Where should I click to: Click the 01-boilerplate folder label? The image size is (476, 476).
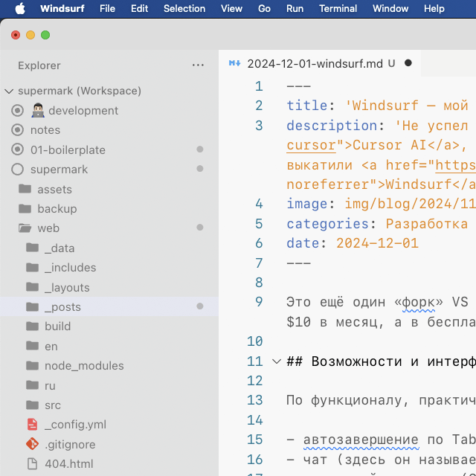point(68,150)
